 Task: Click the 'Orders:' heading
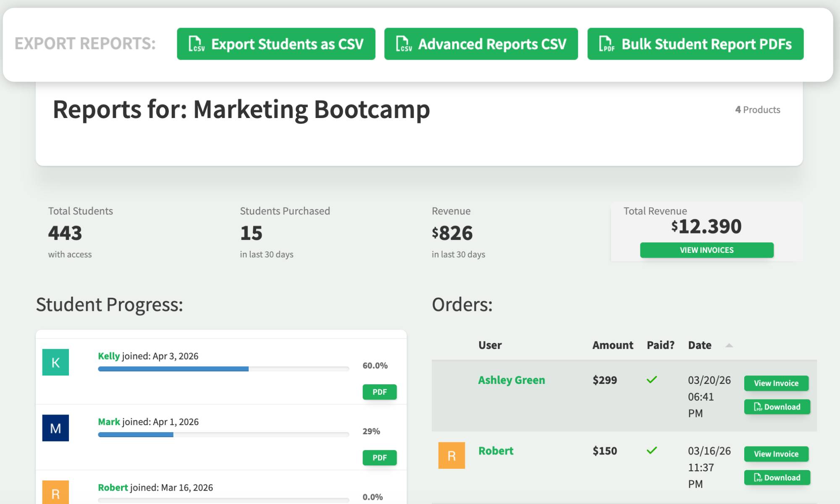point(462,304)
